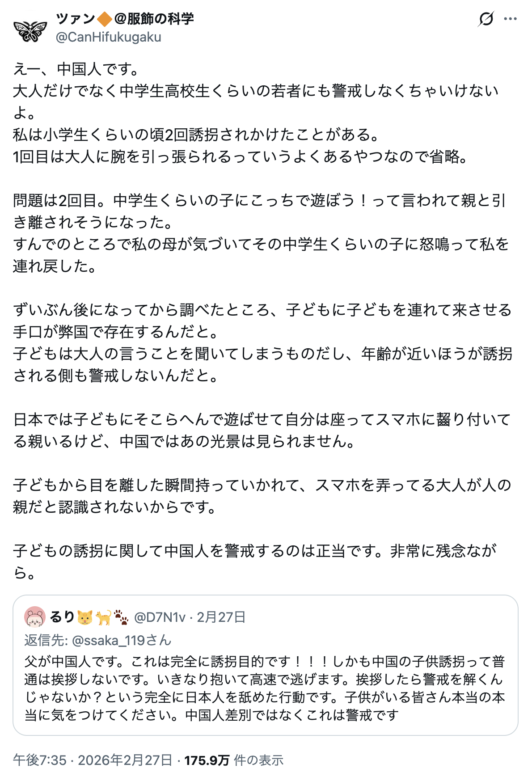The image size is (532, 777).
Task: Click the butterfly profile avatar
Action: coord(30,30)
